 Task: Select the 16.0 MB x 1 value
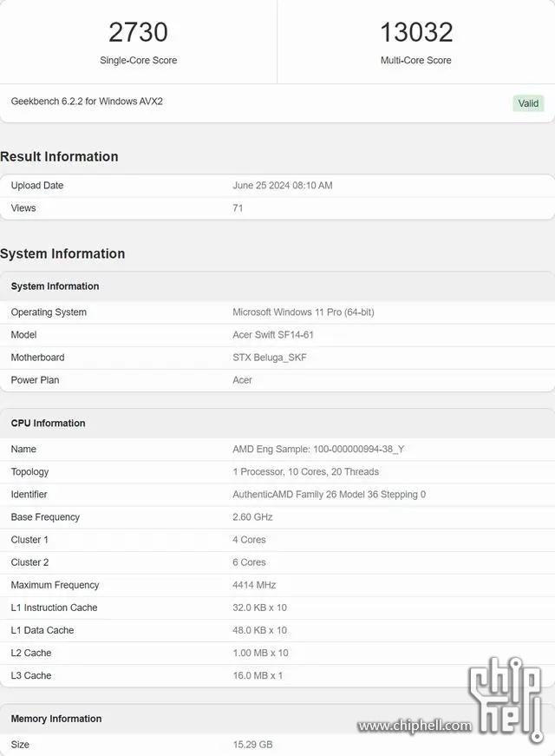(x=258, y=676)
